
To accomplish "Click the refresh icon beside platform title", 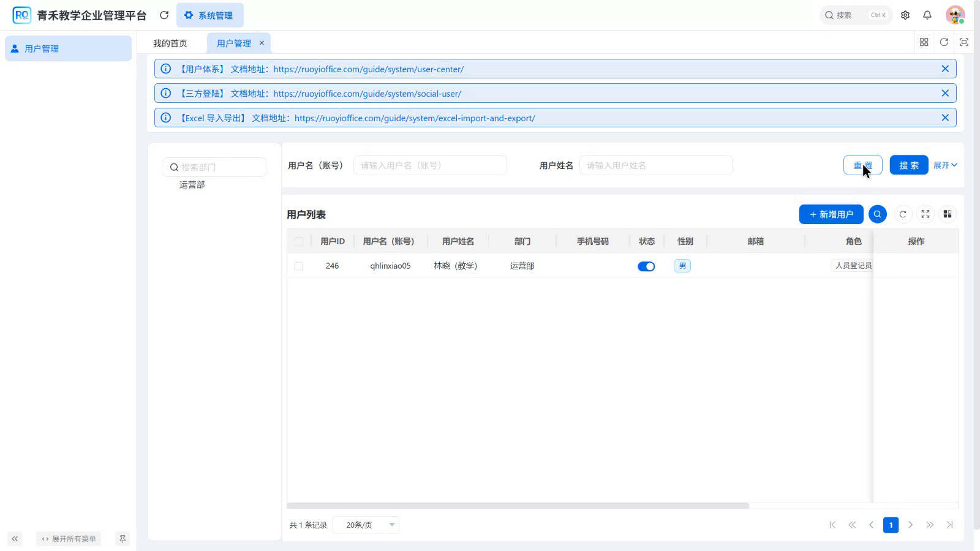I will pos(164,15).
